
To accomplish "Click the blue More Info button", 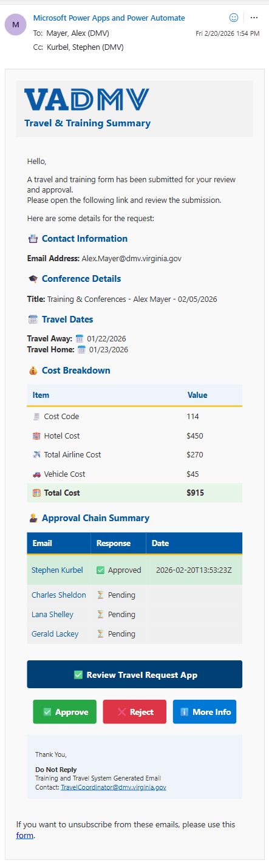I will coord(205,712).
